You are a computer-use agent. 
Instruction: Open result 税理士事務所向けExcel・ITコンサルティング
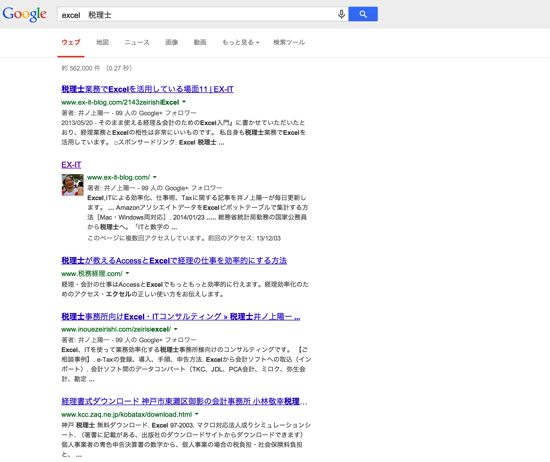point(181,317)
